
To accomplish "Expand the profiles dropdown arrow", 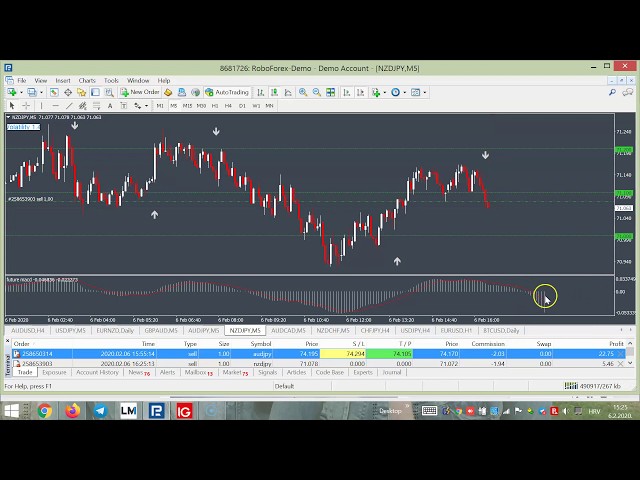I will coord(39,92).
